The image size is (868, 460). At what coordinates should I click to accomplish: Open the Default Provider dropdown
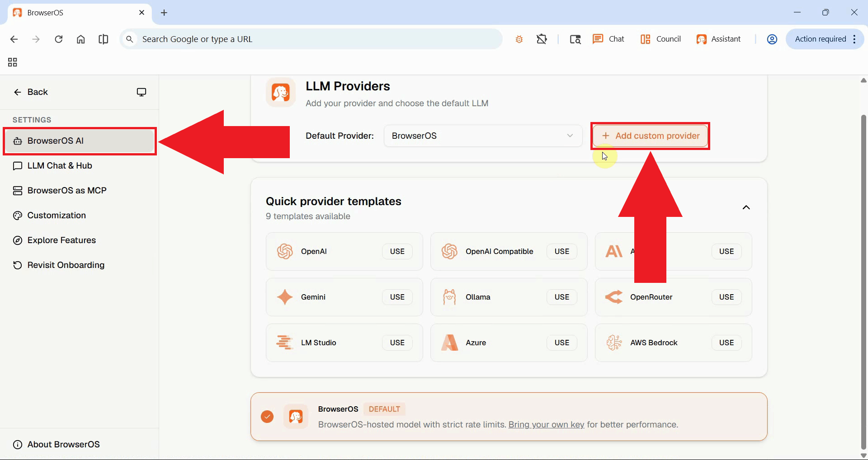point(482,136)
